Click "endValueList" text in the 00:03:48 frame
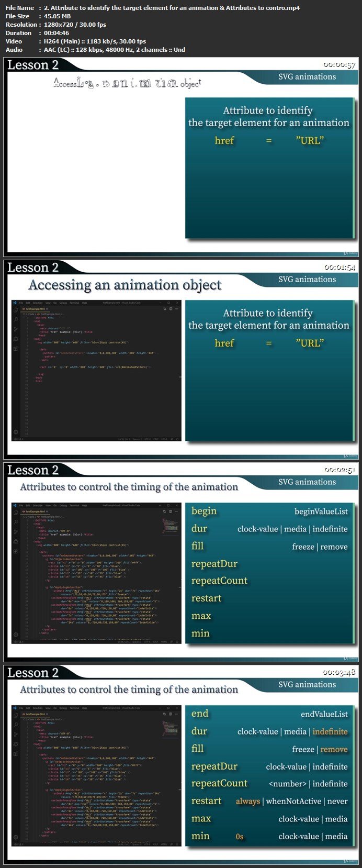This screenshot has width=362, height=868. click(x=324, y=714)
